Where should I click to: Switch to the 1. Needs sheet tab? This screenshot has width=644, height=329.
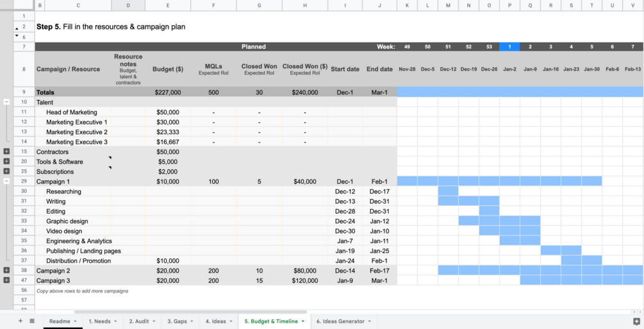(x=99, y=321)
